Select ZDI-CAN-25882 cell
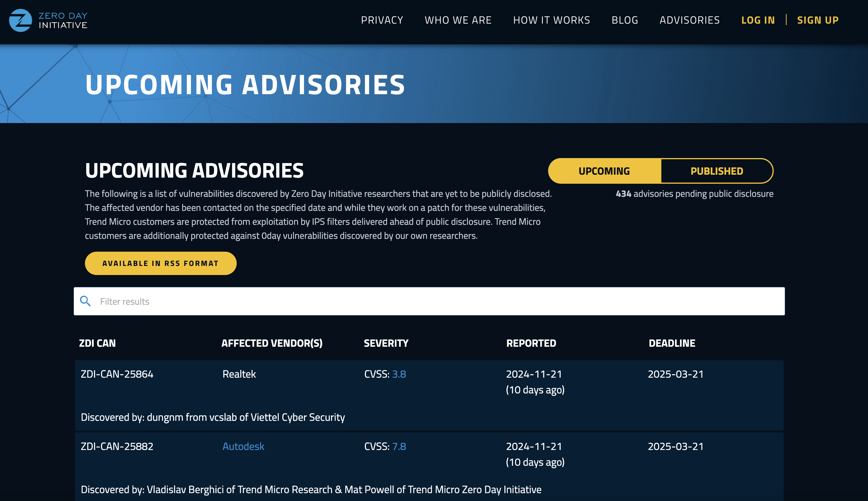 117,446
